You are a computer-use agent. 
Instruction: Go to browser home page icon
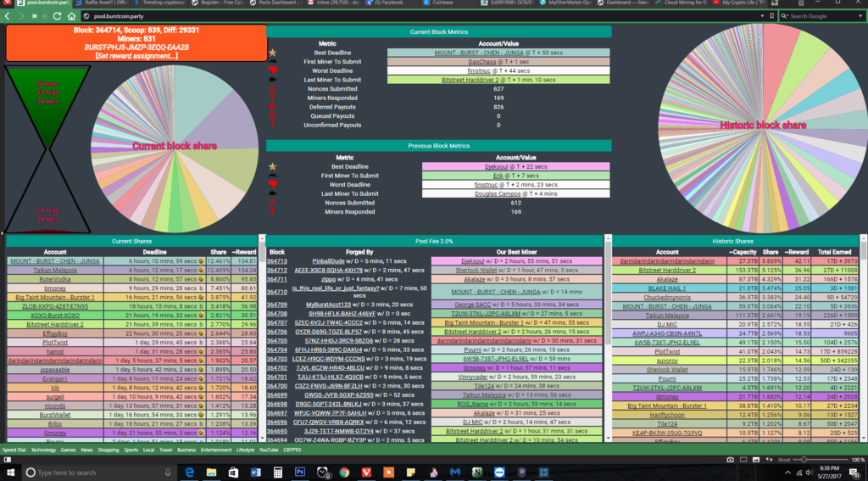(x=72, y=16)
